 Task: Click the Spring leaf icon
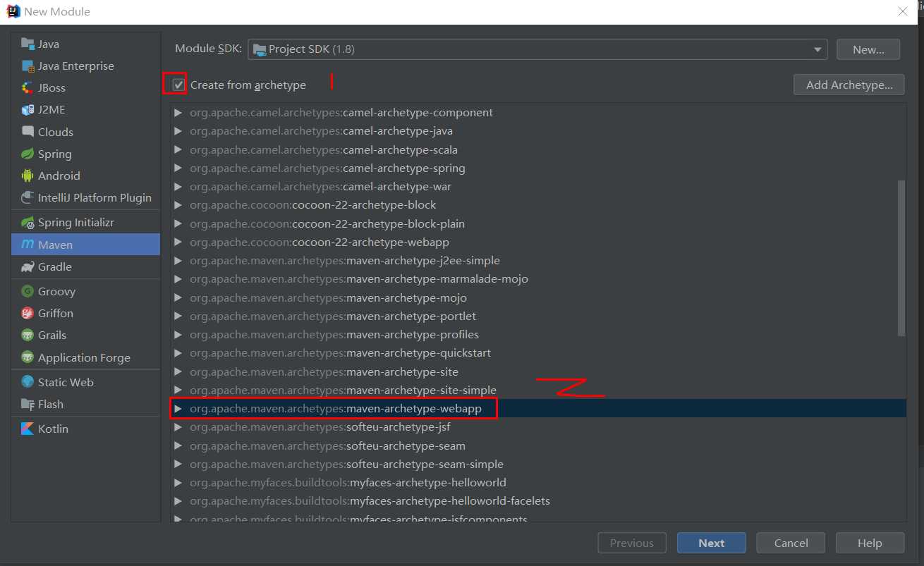28,154
